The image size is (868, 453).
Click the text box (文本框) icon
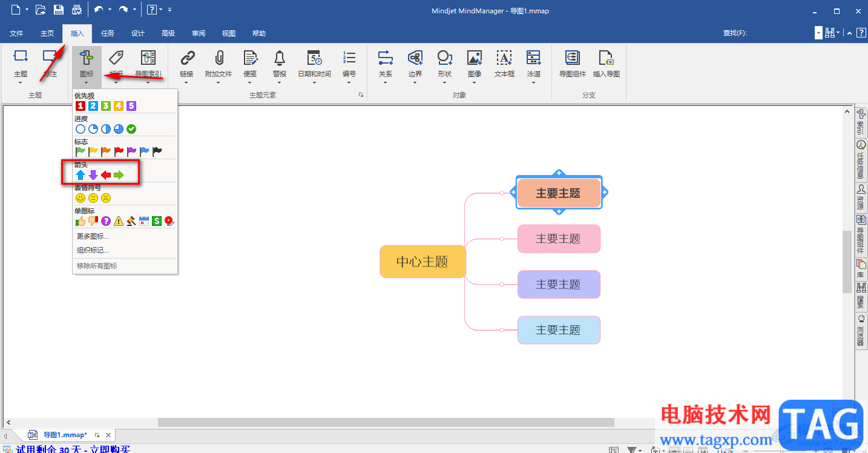504,58
